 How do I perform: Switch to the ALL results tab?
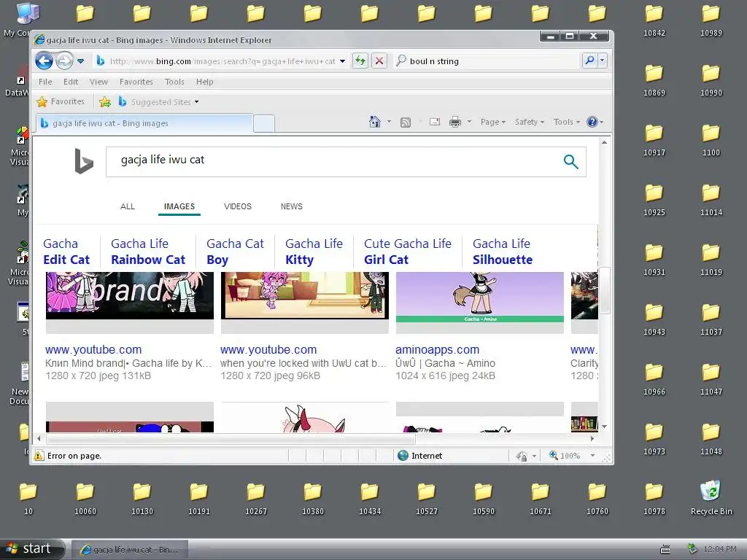click(127, 206)
